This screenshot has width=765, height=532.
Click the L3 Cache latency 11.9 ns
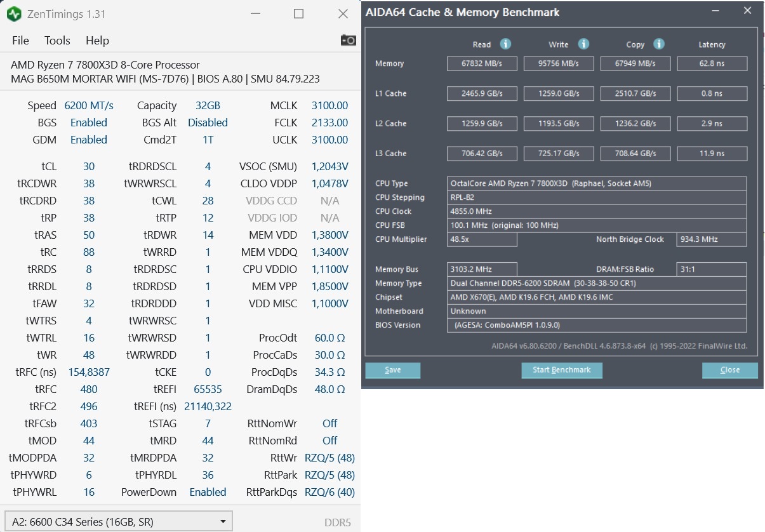pos(712,153)
